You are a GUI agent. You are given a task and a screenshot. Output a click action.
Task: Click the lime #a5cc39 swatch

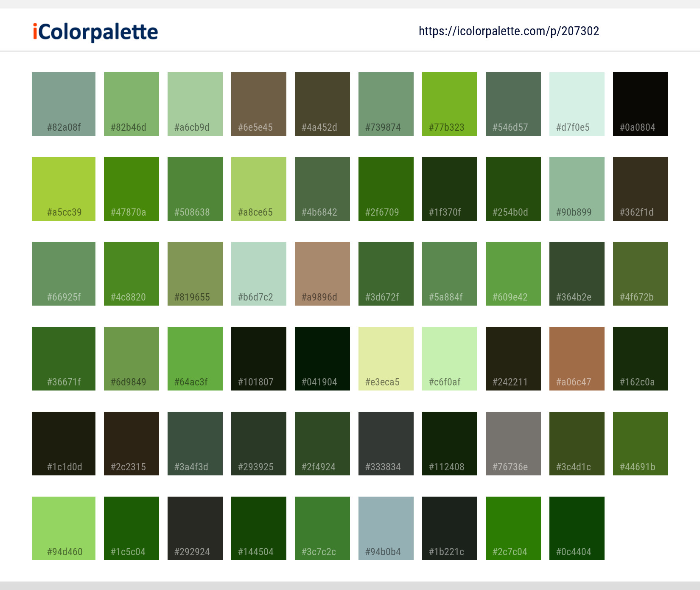64,189
